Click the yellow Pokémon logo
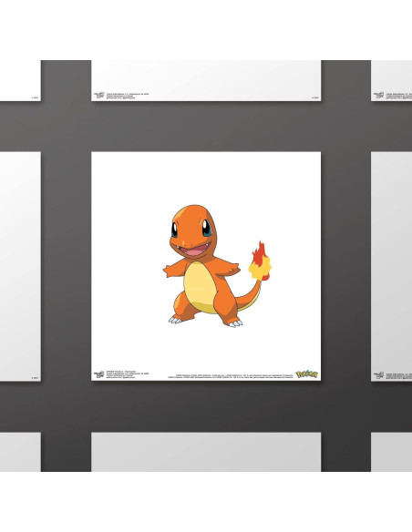Image resolution: width=412 pixels, height=532 pixels. (x=306, y=373)
